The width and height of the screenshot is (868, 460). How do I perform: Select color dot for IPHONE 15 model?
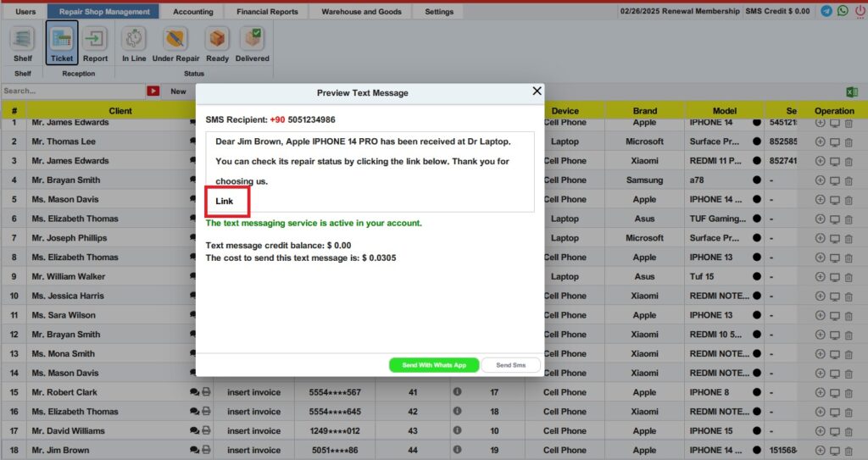click(757, 430)
